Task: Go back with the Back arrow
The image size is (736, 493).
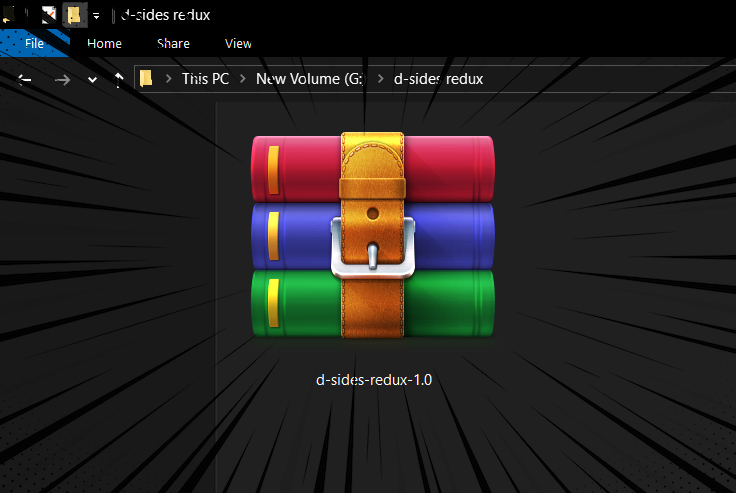Action: [25, 80]
